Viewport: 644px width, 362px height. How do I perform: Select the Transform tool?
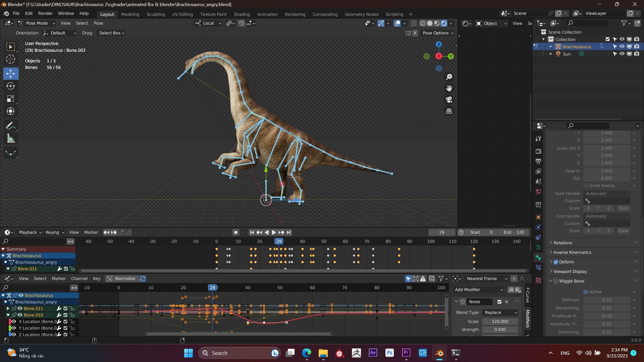tap(11, 111)
